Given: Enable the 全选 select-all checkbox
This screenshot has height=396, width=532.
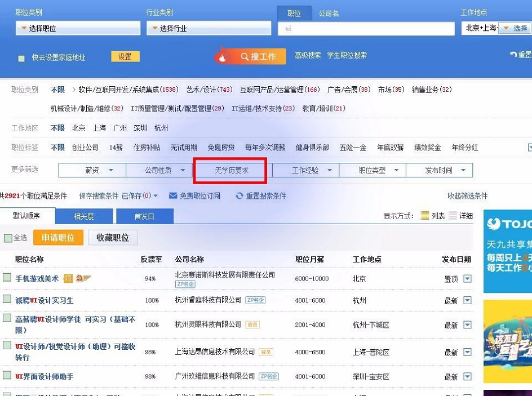Looking at the screenshot, I should [8, 238].
